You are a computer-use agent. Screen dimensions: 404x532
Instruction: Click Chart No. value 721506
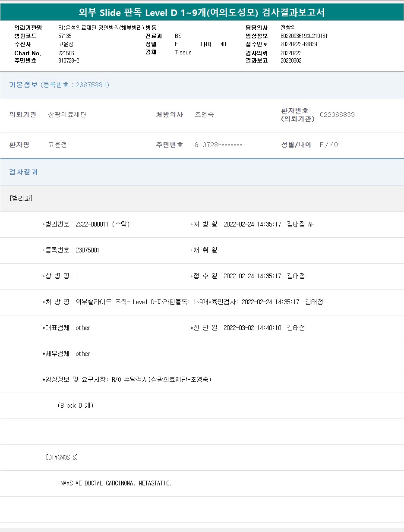(66, 53)
